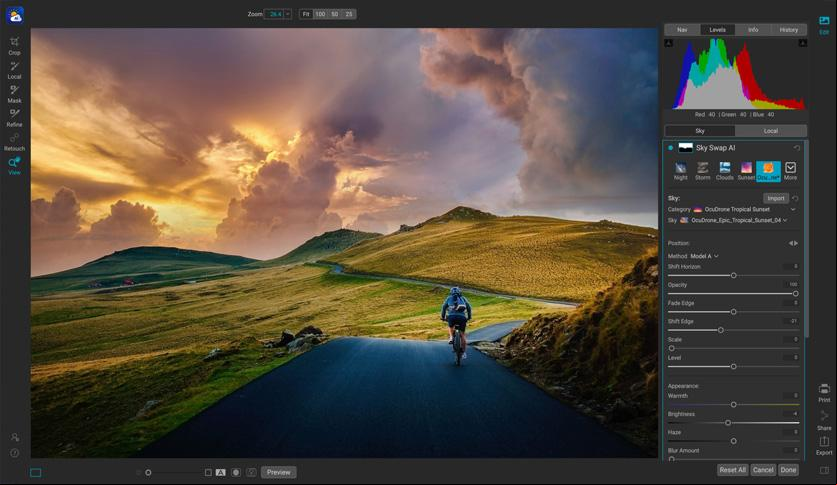Toggle the soft proofing button

point(251,472)
